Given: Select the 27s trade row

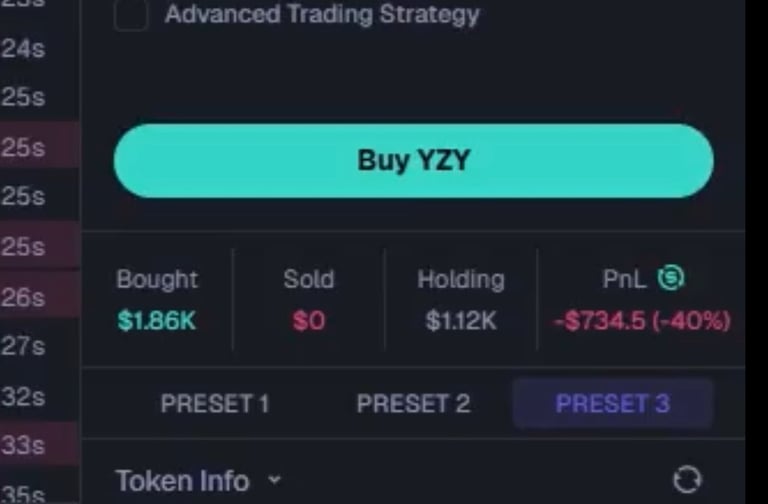Looking at the screenshot, I should [23, 347].
